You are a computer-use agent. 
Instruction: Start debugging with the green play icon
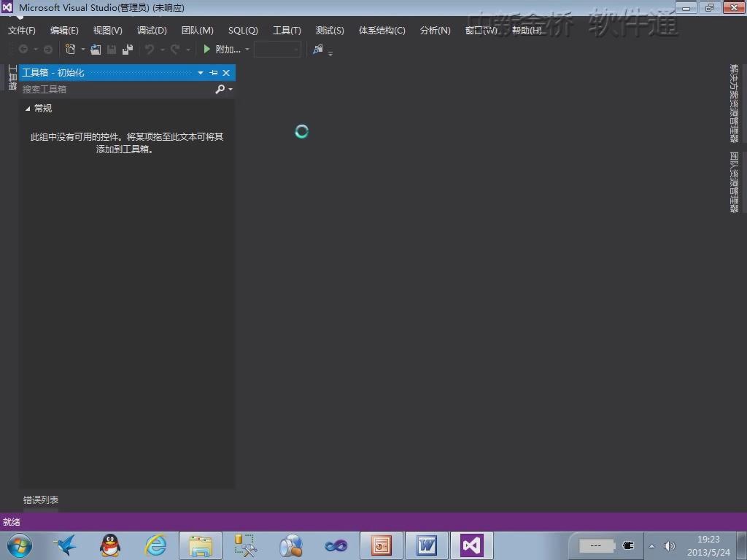click(206, 49)
